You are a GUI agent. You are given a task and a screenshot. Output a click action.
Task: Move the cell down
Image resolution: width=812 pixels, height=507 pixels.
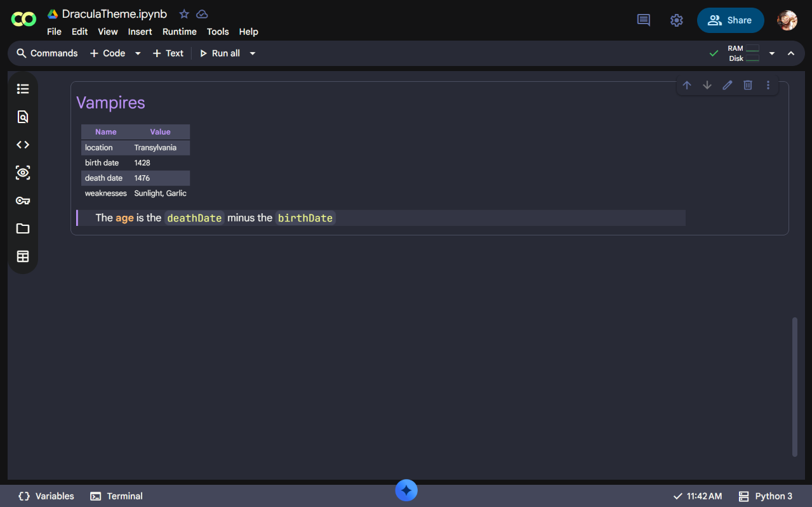707,85
